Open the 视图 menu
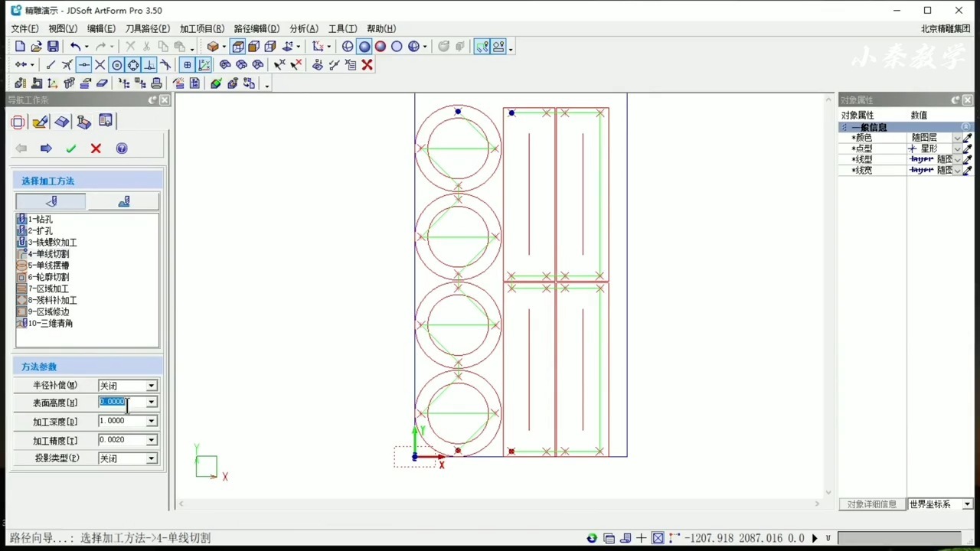This screenshot has width=980, height=551. 63,29
